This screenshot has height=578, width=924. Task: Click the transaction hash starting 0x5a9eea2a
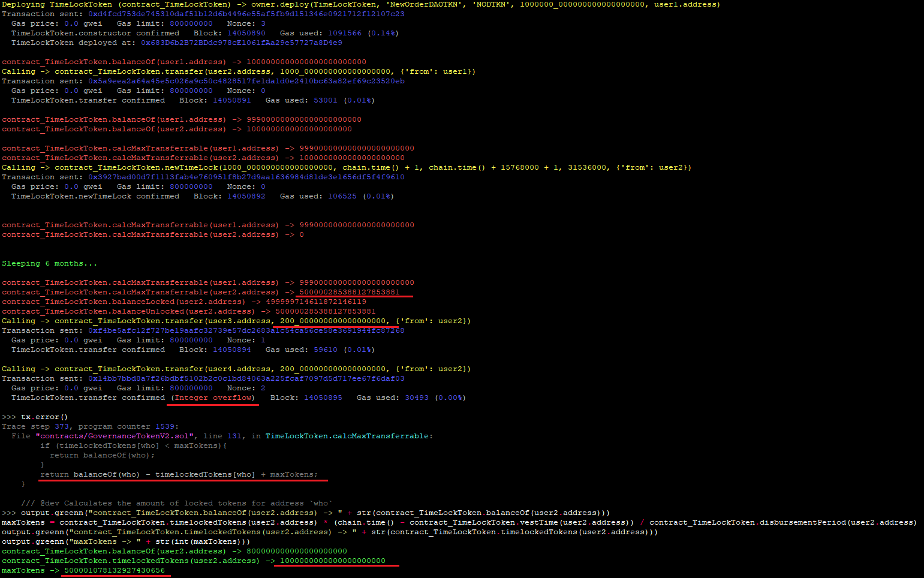[246, 81]
